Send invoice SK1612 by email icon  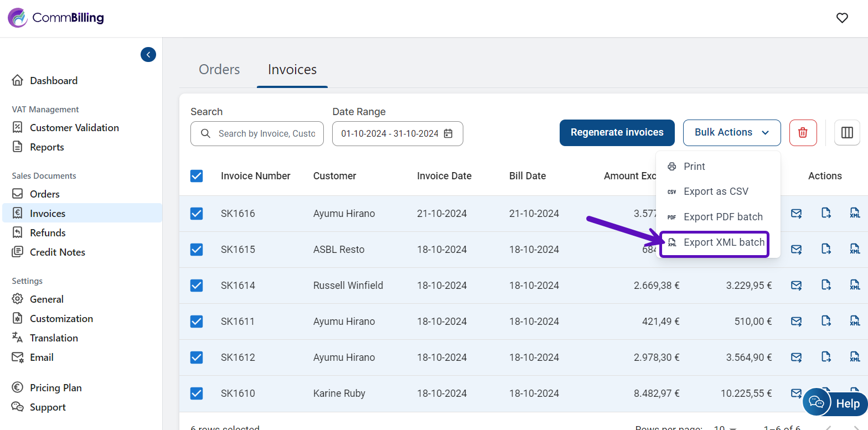(796, 358)
